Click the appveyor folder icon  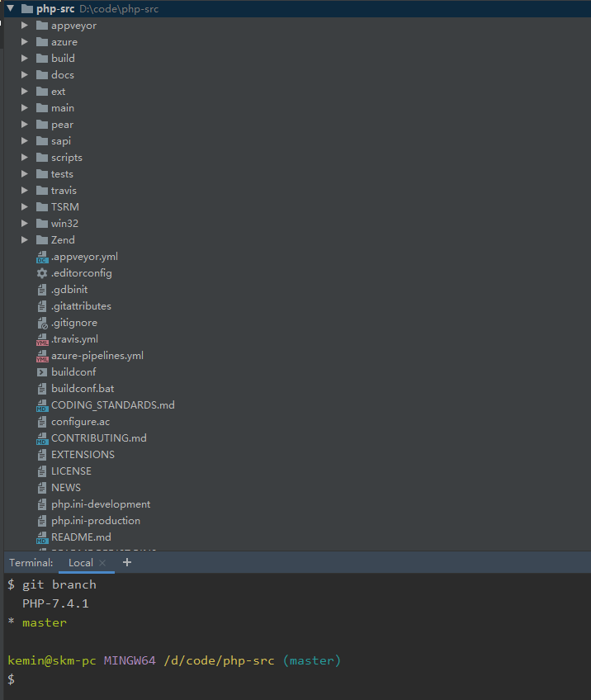[x=42, y=26]
